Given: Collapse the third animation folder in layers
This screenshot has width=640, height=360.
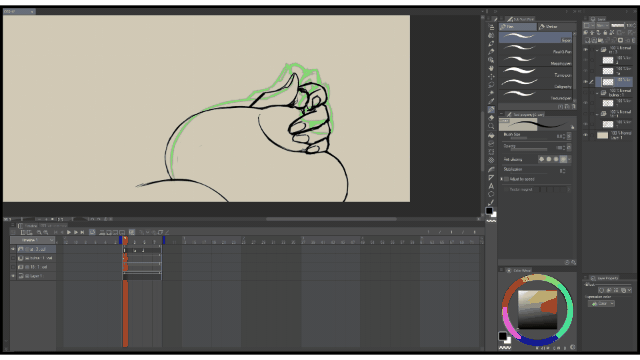Looking at the screenshot, I should (x=597, y=113).
